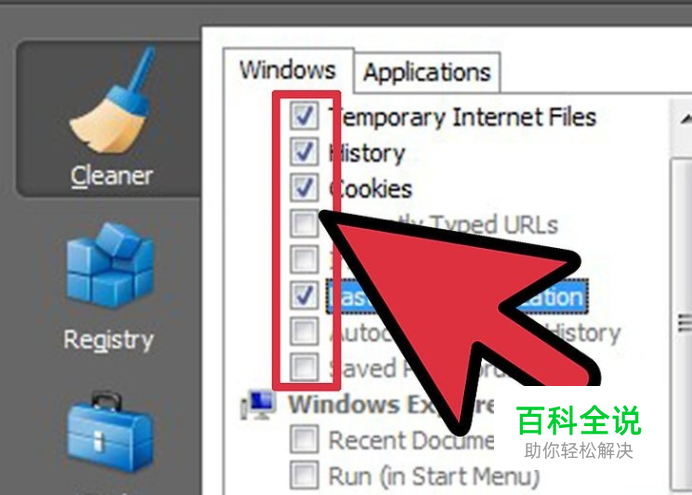Screen dimensions: 692x495
Task: Check the Recent Documents checkbox
Action: click(304, 439)
